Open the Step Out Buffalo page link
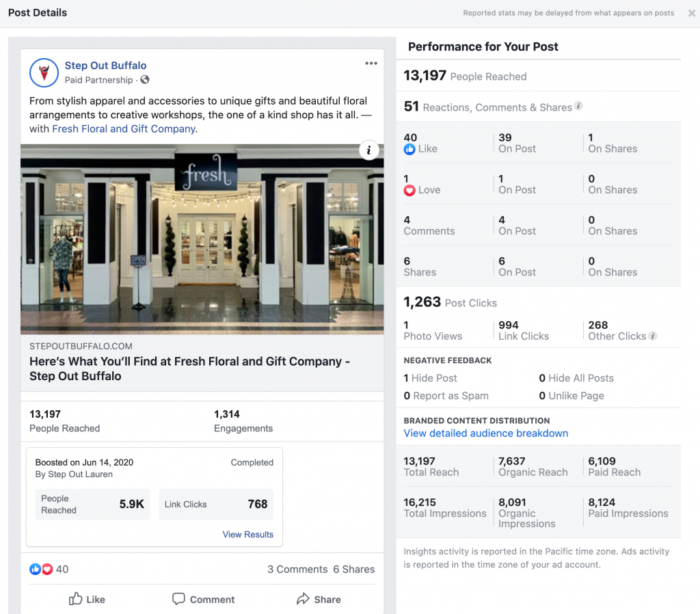Viewport: 700px width, 614px height. pos(105,65)
